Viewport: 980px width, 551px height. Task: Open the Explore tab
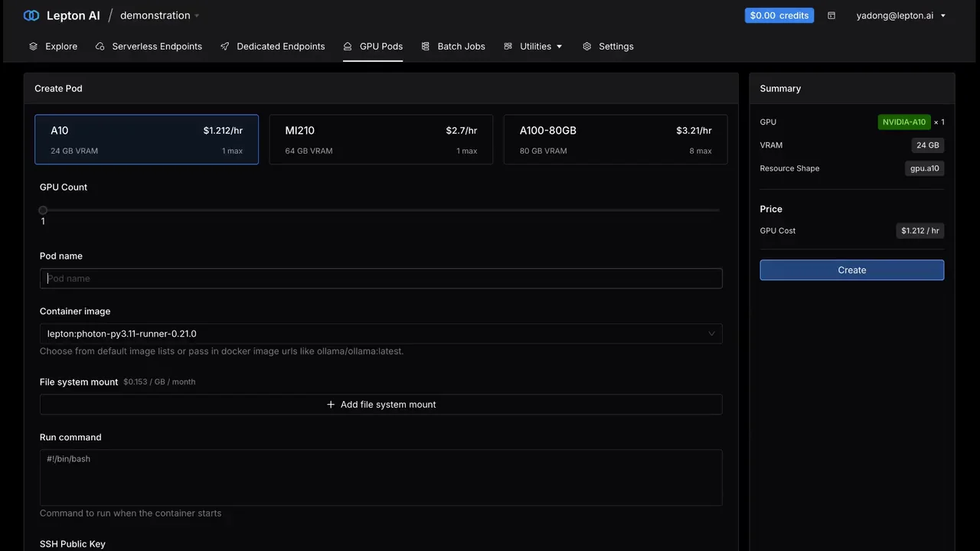[53, 47]
